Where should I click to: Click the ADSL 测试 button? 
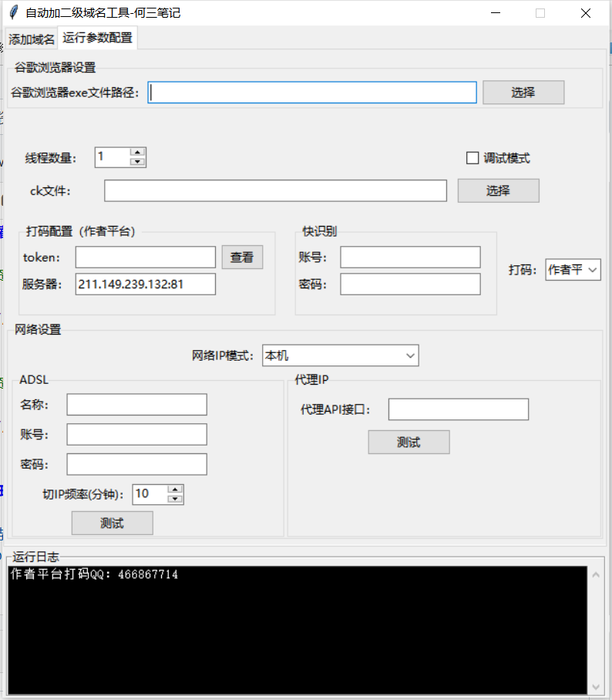point(112,523)
